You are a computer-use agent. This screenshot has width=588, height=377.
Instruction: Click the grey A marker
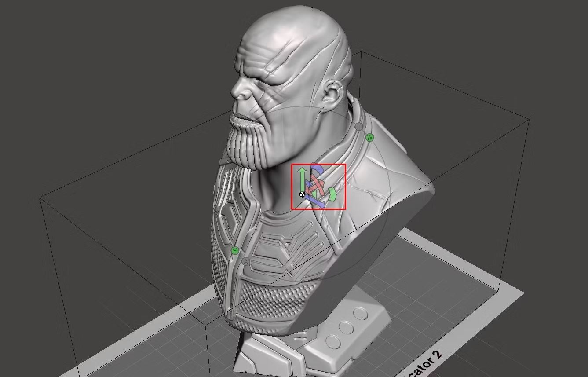[x=246, y=261]
